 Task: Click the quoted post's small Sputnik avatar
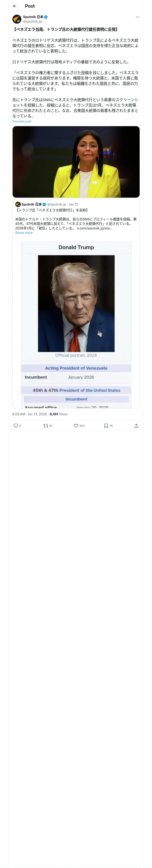pos(18,204)
